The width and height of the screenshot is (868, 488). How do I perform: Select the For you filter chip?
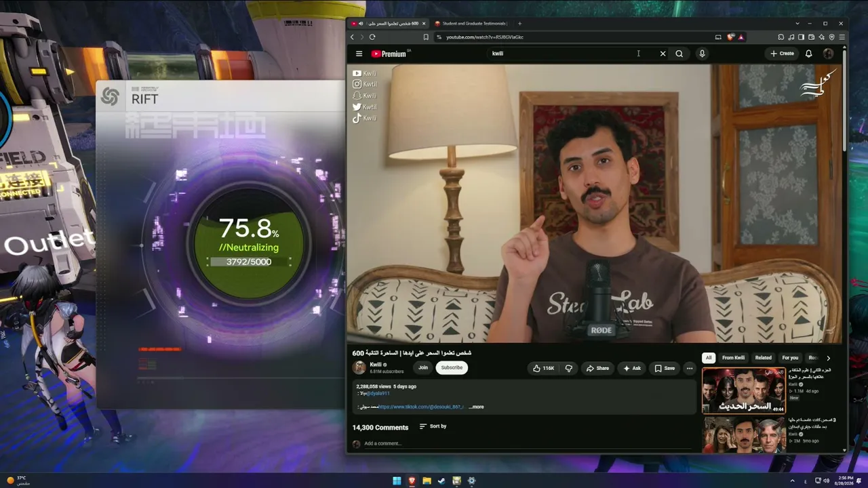(x=790, y=358)
